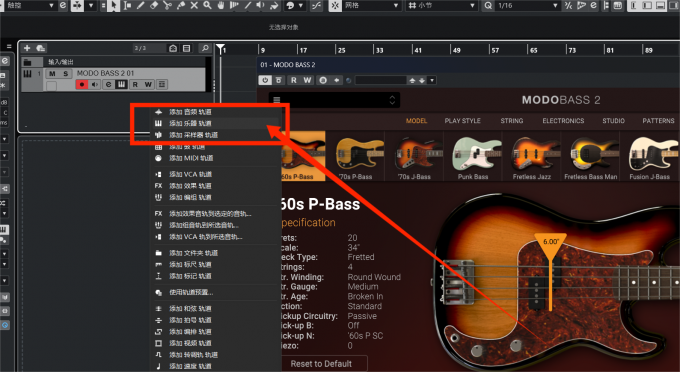Open the 1/16 quantize preset dropdown
This screenshot has width=680, height=372.
527,5
